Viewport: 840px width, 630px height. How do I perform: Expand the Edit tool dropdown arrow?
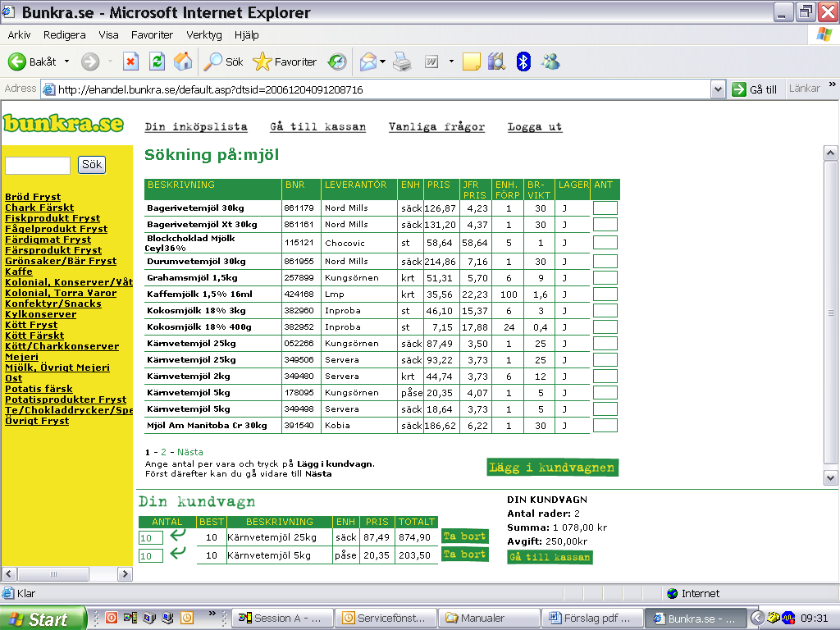tap(451, 62)
